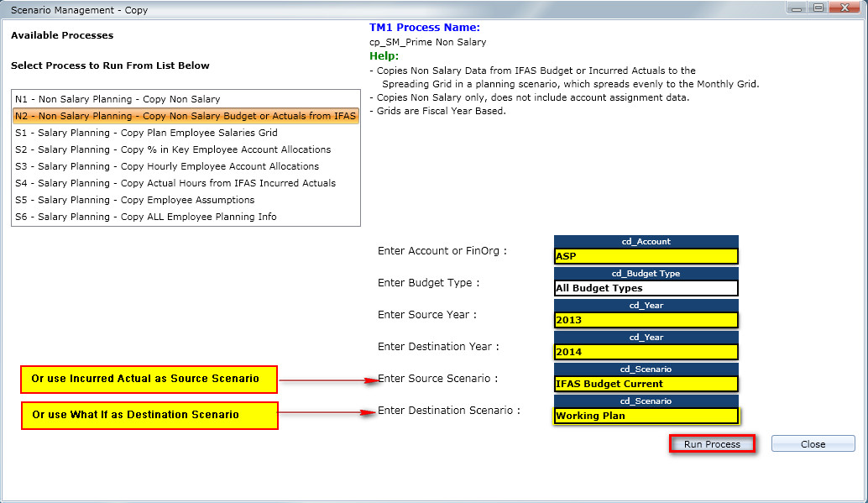Select S6 Copy ALL Employee Planning Info

[x=186, y=217]
